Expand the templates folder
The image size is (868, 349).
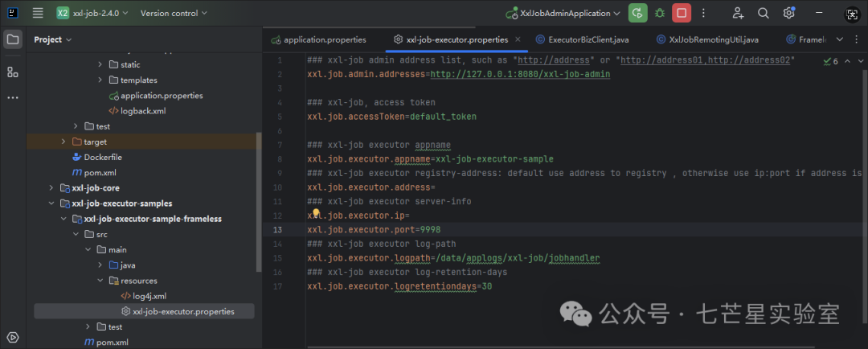point(100,80)
